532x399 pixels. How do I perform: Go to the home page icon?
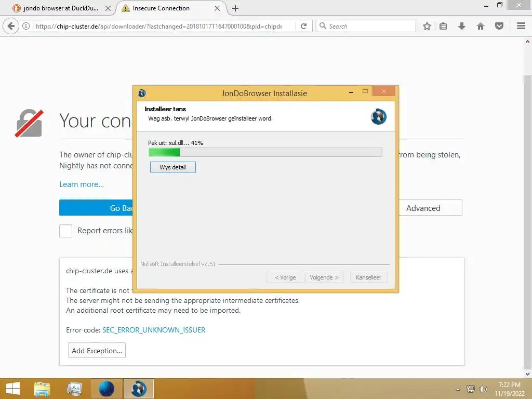(x=481, y=26)
